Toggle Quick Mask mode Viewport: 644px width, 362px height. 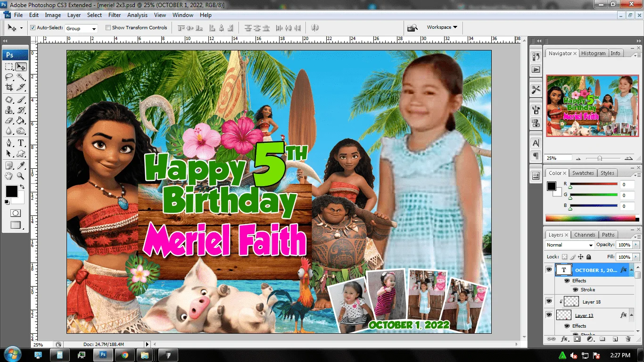tap(16, 213)
